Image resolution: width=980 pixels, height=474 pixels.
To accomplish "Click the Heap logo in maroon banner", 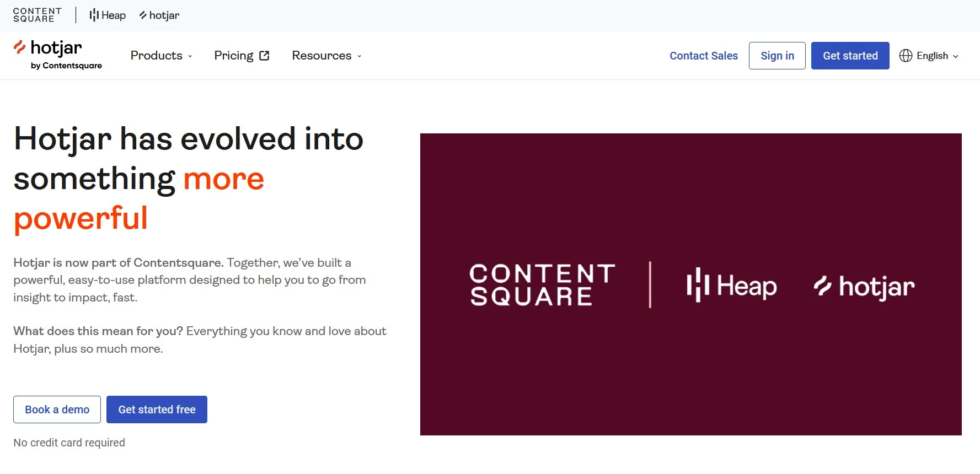I will 732,285.
